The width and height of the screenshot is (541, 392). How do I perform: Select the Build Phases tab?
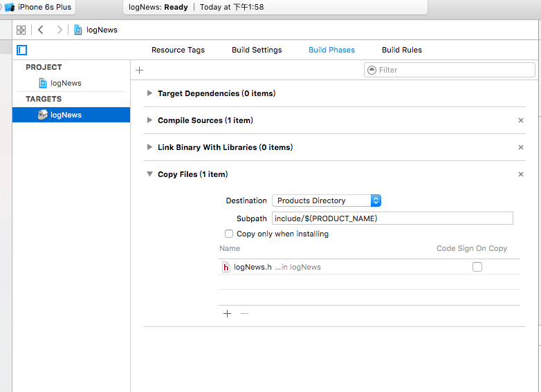331,50
